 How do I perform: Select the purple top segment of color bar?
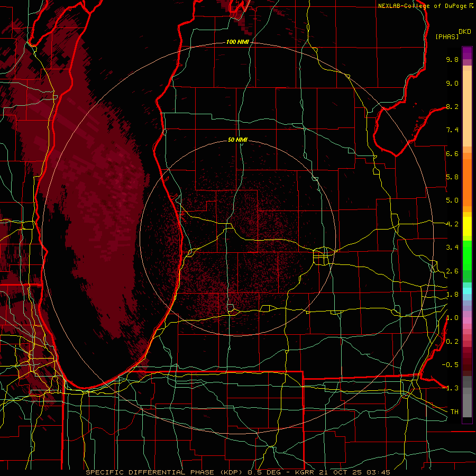click(467, 53)
